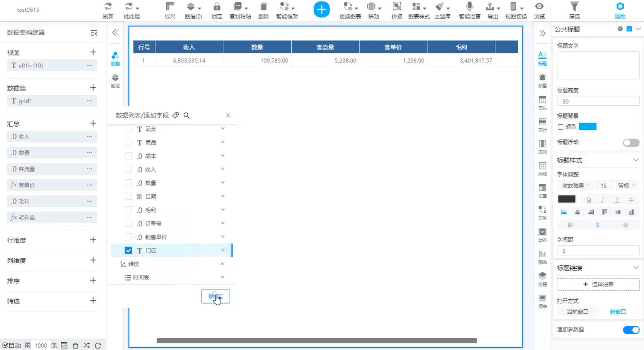Screen dimensions: 644x350
Task: Select 新窗口 open mode
Action: 618,312
